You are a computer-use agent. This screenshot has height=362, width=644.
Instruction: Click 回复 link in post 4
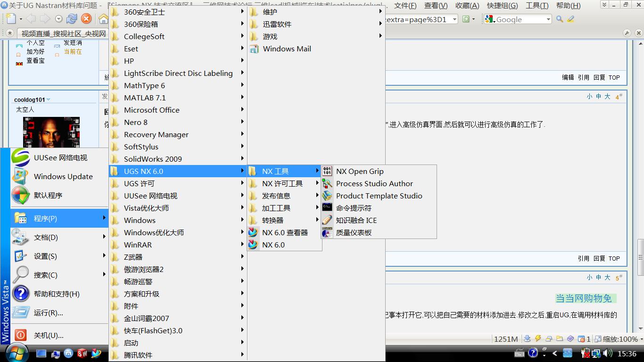[x=599, y=258]
